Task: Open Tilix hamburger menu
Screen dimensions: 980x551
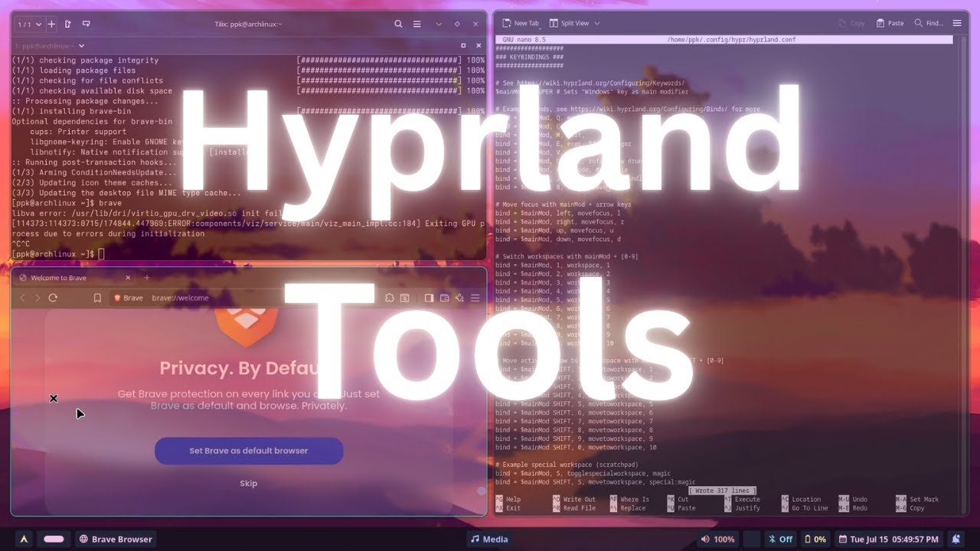Action: pyautogui.click(x=417, y=24)
